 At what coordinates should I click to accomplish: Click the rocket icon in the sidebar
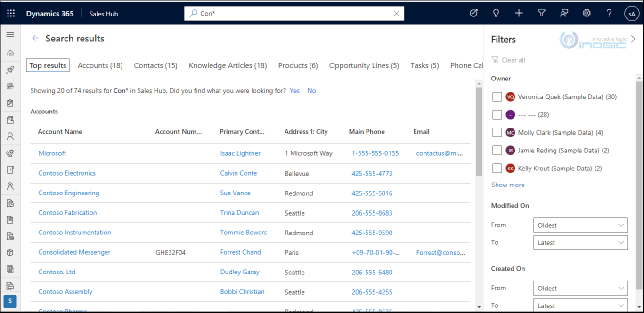[10, 70]
